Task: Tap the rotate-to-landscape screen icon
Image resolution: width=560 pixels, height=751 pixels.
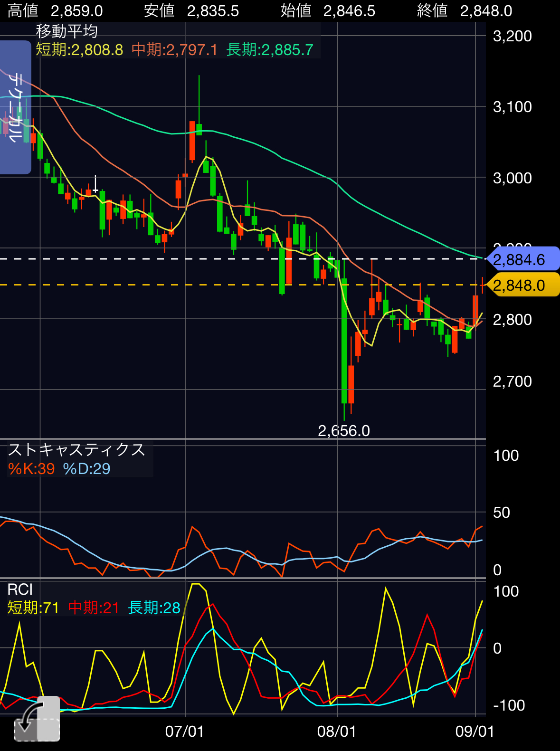Action: coord(37,719)
